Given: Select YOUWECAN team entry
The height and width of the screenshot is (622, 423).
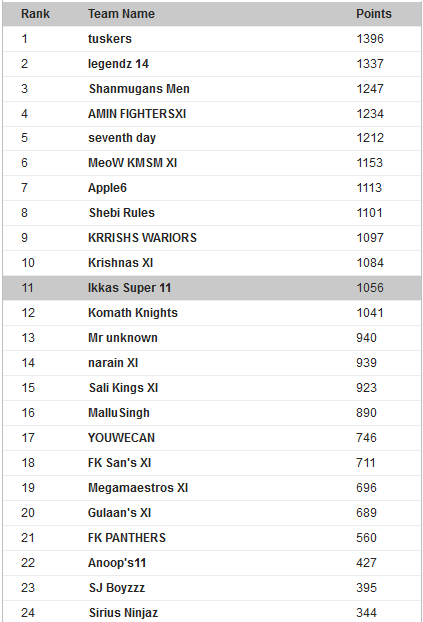Looking at the screenshot, I should click(121, 438).
